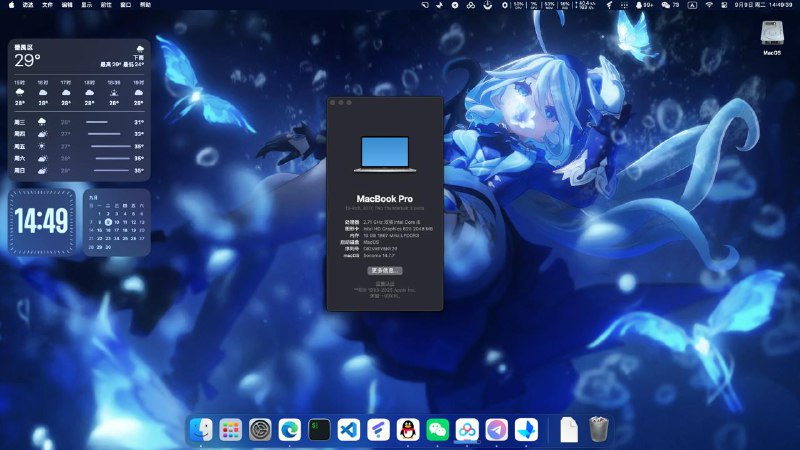Open Finder from the dock
The height and width of the screenshot is (450, 800).
pos(201,429)
